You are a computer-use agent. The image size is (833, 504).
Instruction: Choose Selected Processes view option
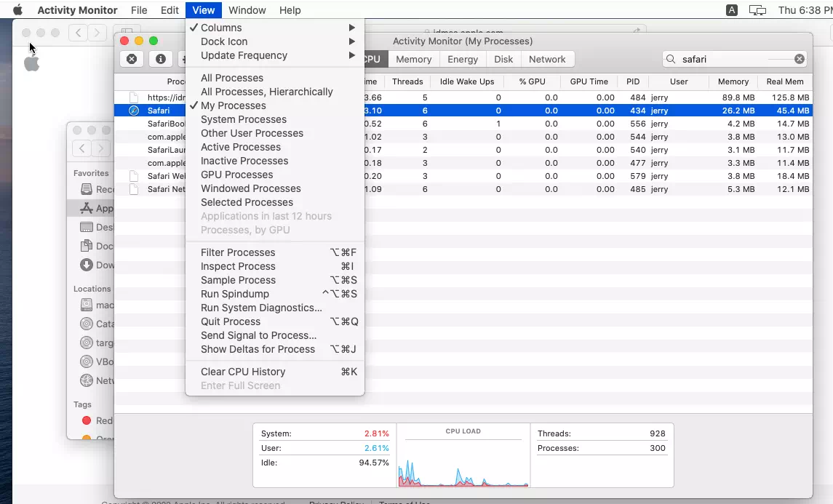275,202
